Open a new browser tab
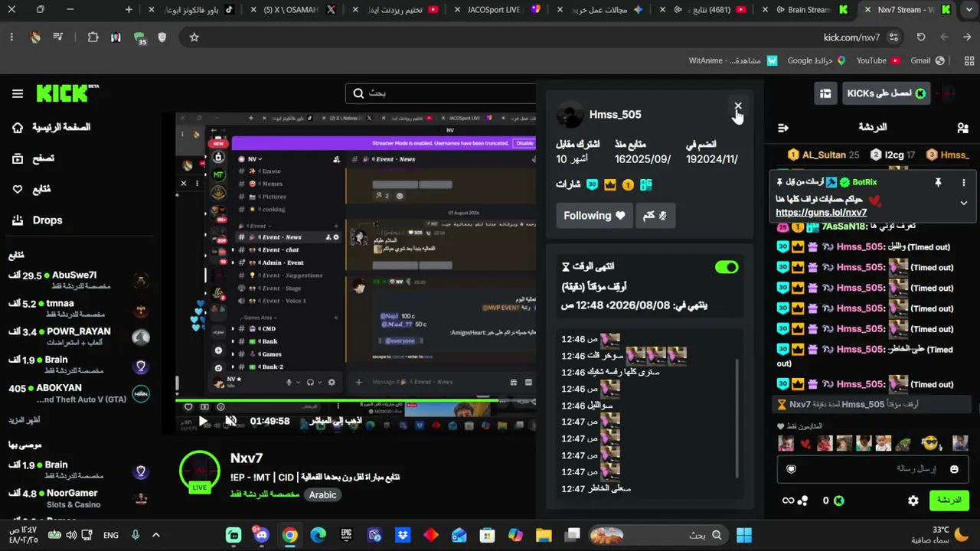This screenshot has width=980, height=551. (129, 10)
